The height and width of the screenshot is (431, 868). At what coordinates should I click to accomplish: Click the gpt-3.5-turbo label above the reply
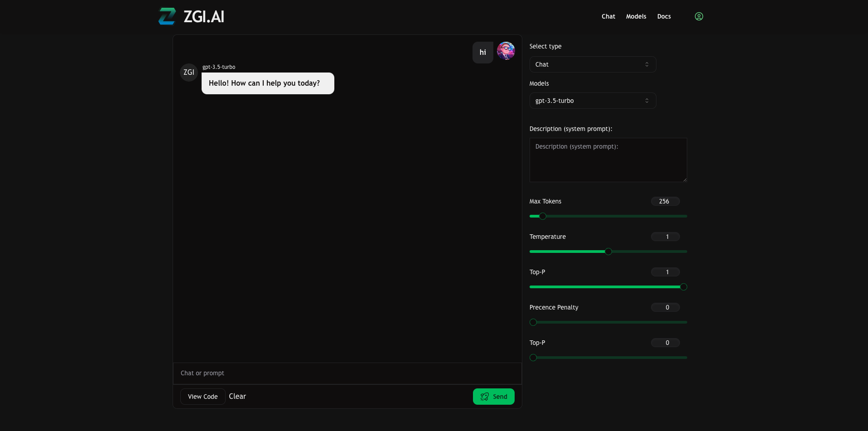click(219, 67)
